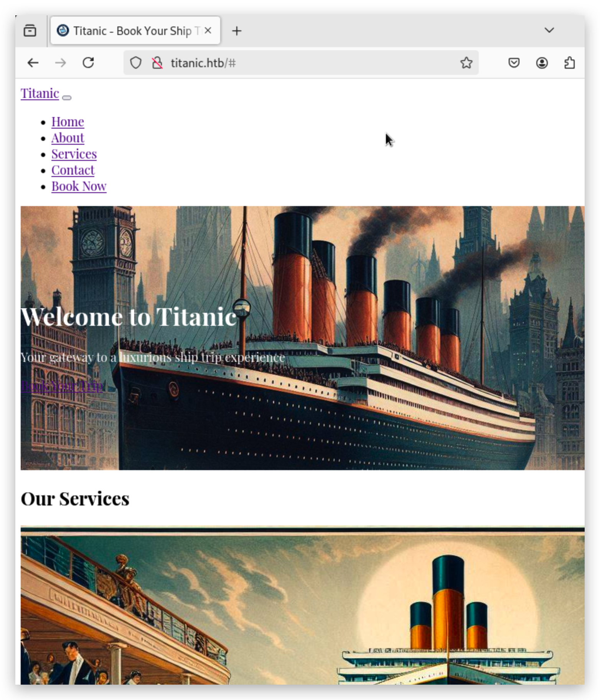Screen dimensions: 600x700
Task: Go to the Services navigation link
Action: 74,154
